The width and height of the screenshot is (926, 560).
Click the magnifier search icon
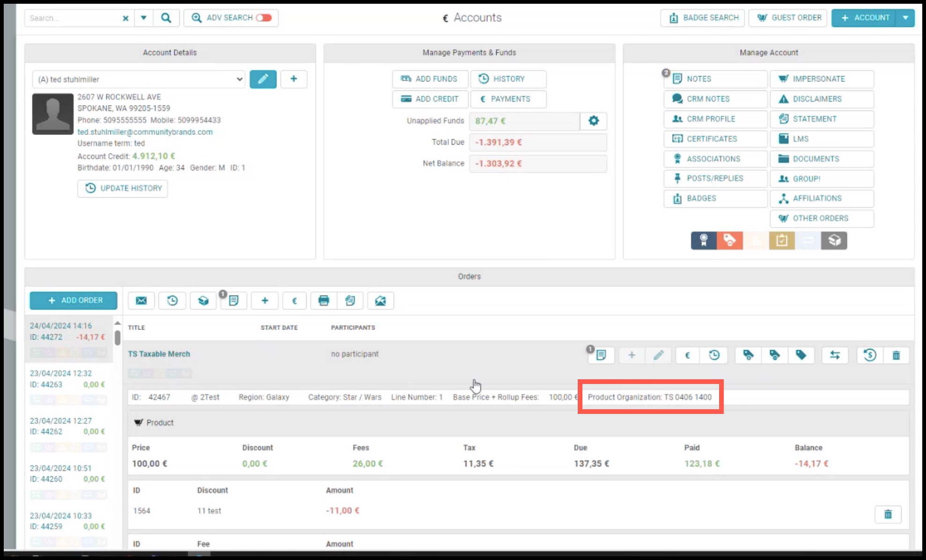[x=166, y=18]
